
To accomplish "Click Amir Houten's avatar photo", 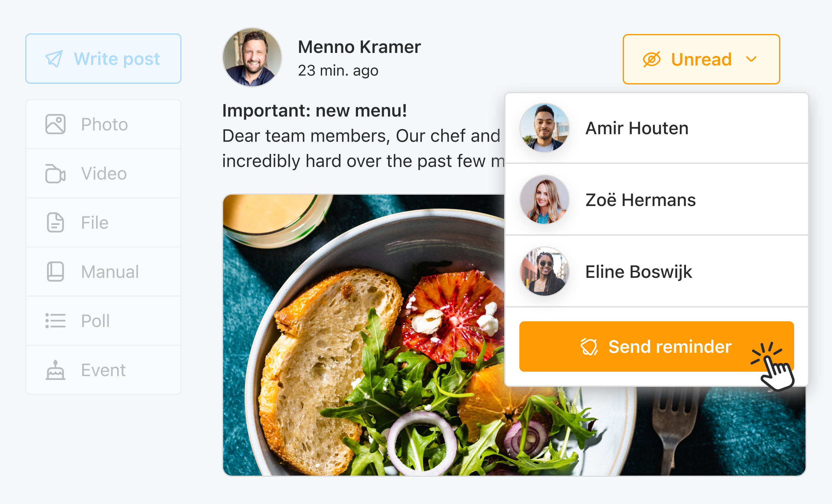I will click(544, 128).
